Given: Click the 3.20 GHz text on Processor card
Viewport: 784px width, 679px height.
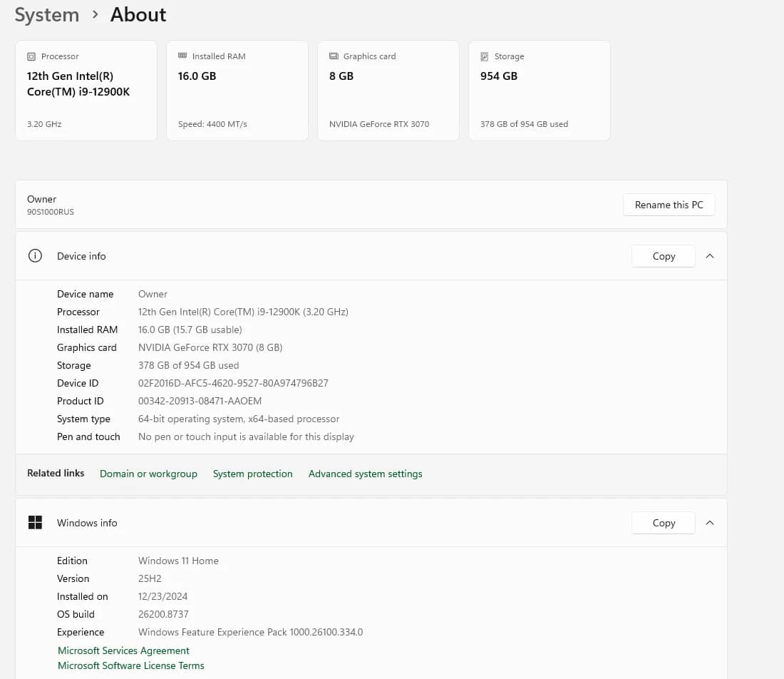Looking at the screenshot, I should [x=44, y=124].
